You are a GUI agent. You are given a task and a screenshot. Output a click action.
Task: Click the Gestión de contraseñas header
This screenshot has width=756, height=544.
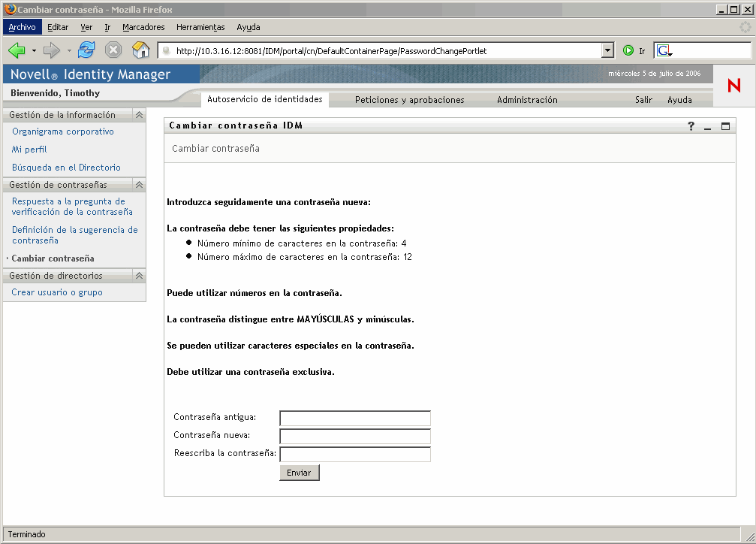[58, 185]
